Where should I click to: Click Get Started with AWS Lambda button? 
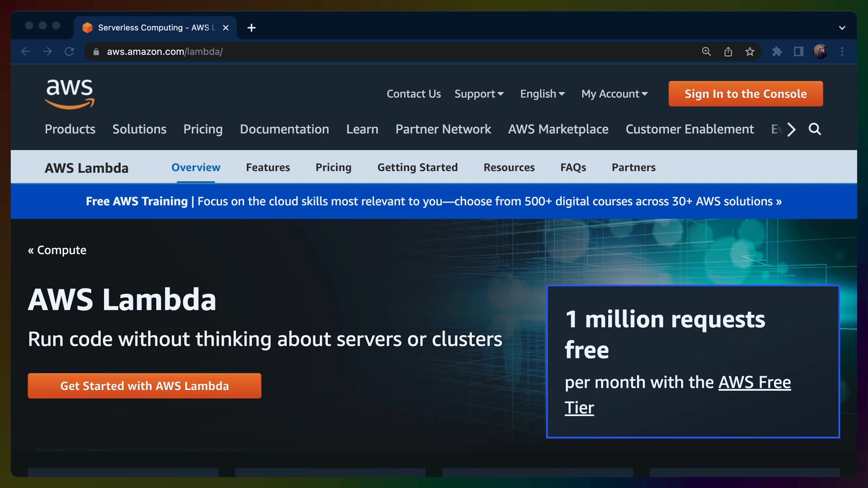click(x=144, y=386)
